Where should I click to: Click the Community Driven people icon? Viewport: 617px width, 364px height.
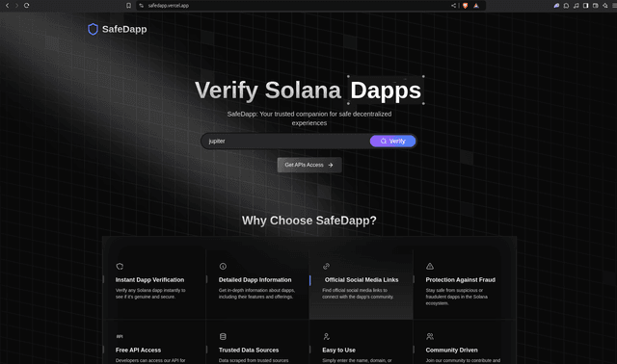(x=430, y=336)
